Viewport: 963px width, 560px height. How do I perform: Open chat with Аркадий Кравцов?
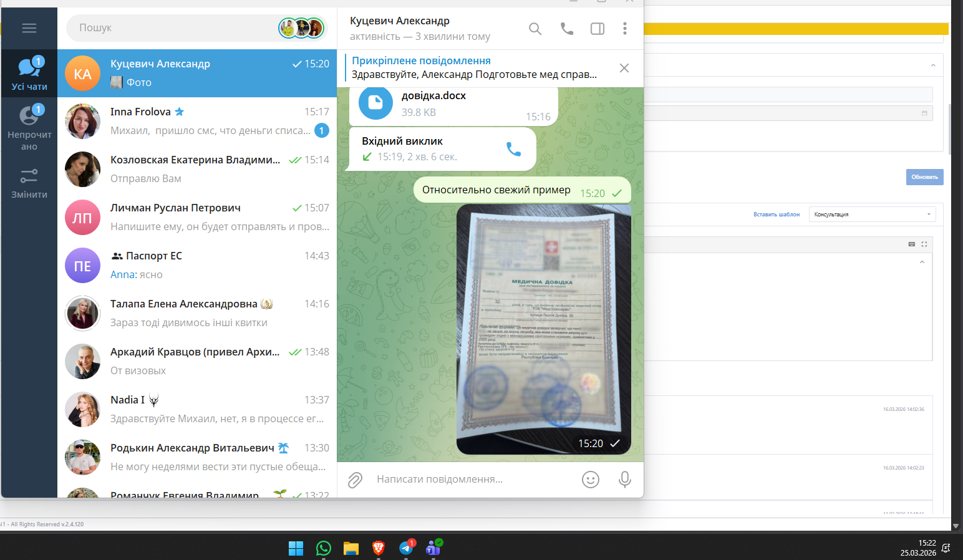coord(197,361)
